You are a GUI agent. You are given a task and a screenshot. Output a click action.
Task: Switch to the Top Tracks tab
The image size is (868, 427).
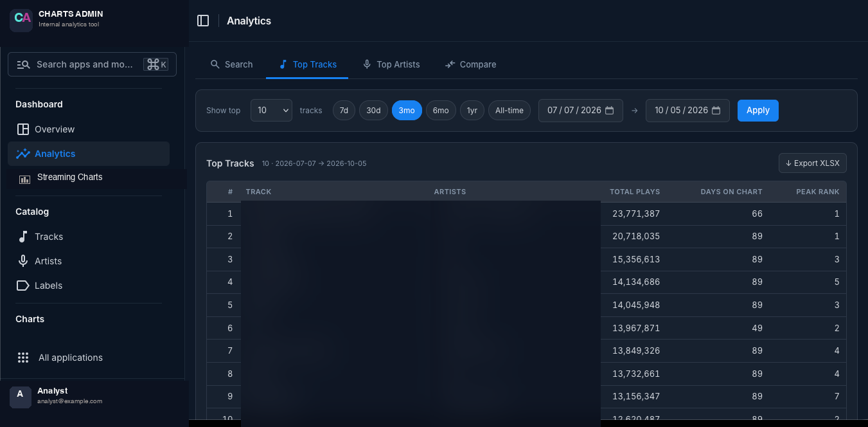tap(307, 64)
